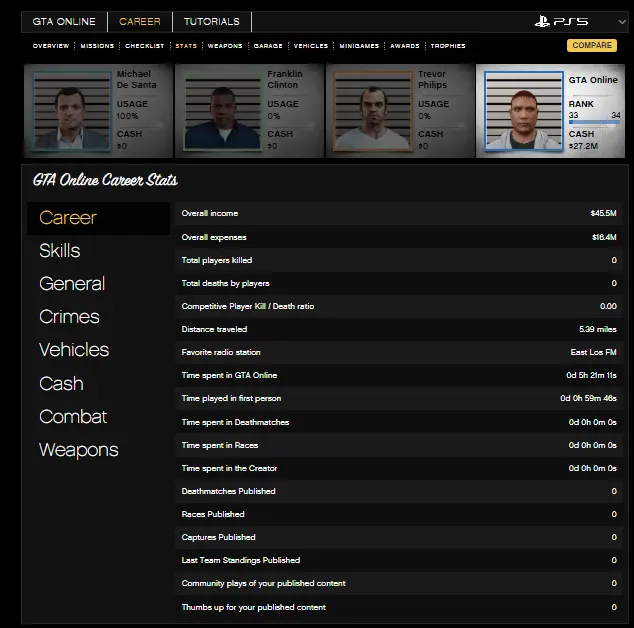The height and width of the screenshot is (628, 634).
Task: Click Time spent in the Creator row
Action: (399, 468)
